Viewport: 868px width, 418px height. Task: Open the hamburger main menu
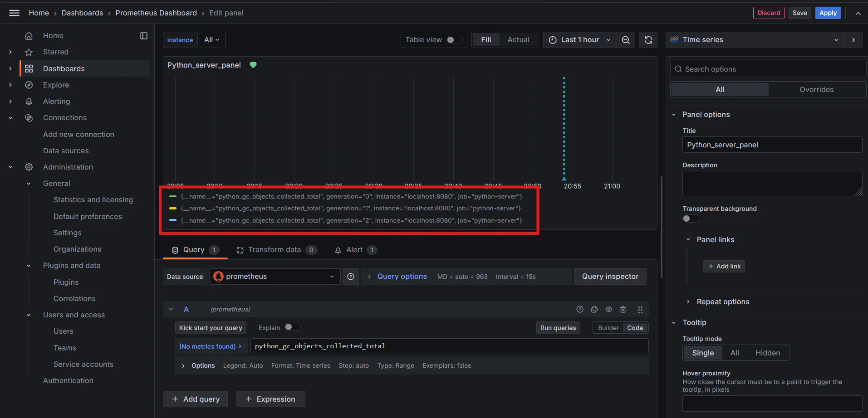(x=15, y=13)
